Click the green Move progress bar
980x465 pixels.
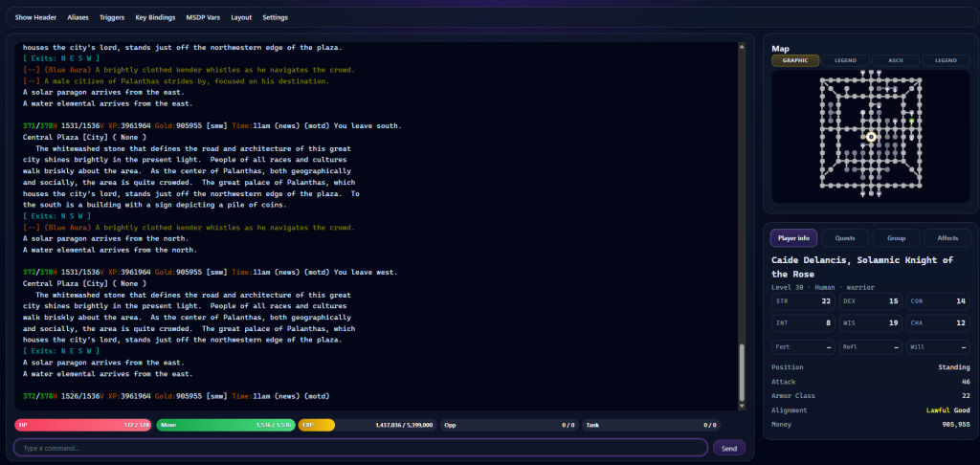click(225, 425)
